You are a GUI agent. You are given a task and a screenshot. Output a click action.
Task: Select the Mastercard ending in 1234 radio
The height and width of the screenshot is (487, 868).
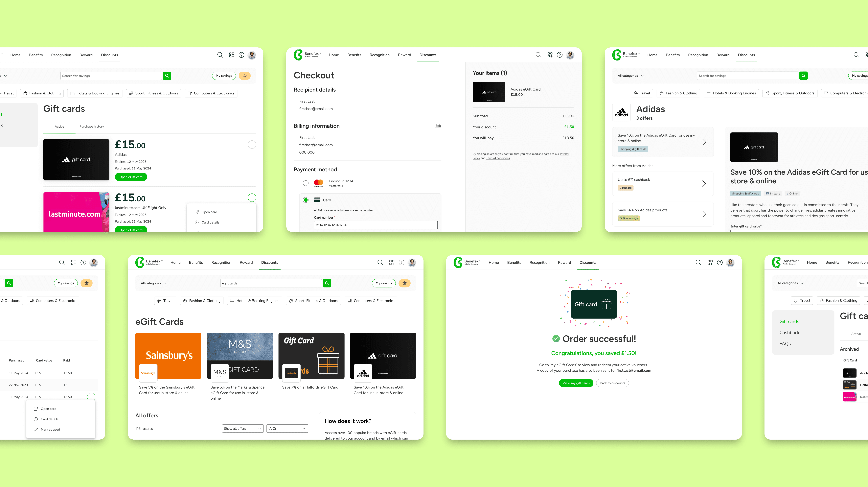click(306, 183)
